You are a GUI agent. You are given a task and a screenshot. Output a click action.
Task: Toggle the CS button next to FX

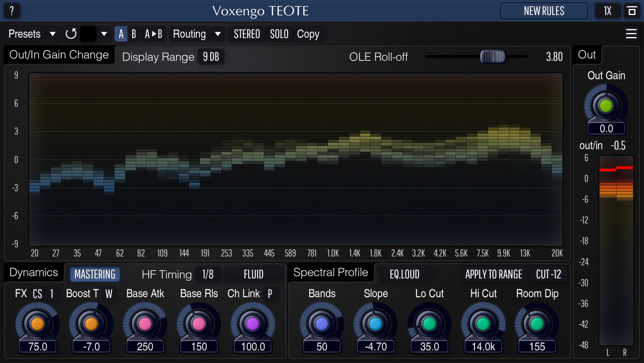(x=37, y=294)
